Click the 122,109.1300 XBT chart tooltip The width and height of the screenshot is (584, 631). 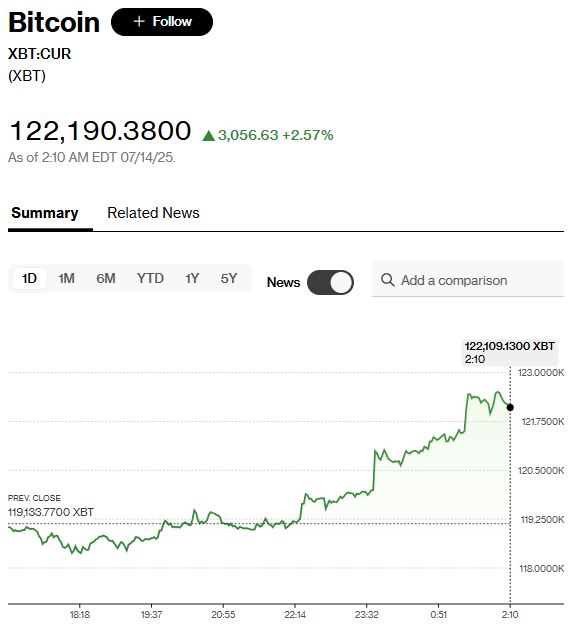pyautogui.click(x=510, y=353)
